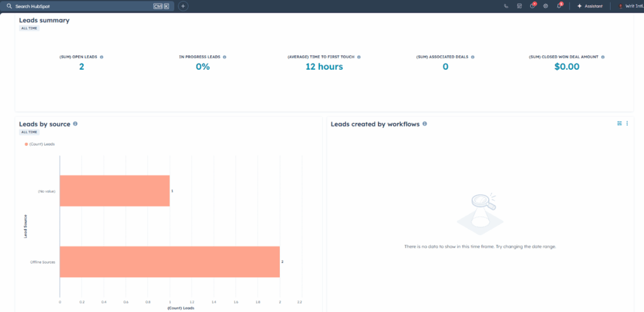Open the settings gear icon
Viewport: 644px width, 312px height.
pyautogui.click(x=545, y=6)
